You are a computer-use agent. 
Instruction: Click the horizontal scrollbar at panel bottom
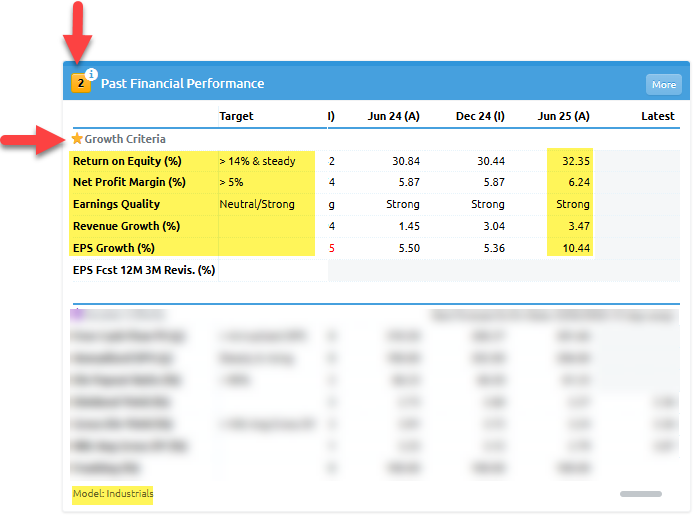coord(640,494)
